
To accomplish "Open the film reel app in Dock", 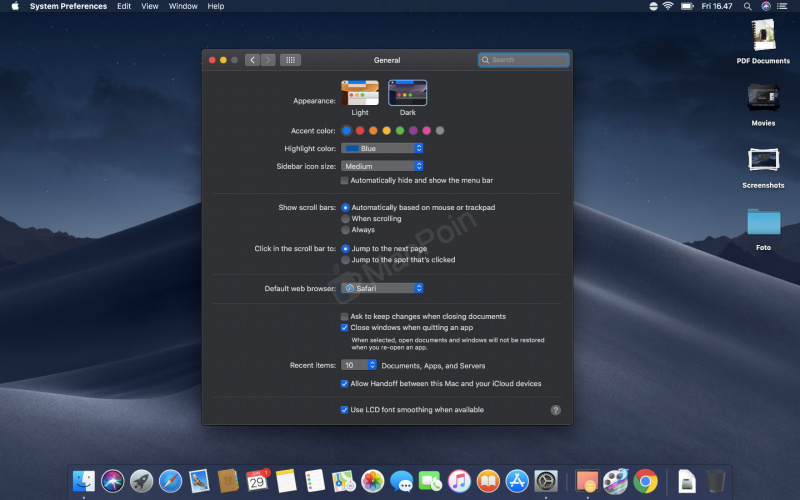I will (616, 481).
